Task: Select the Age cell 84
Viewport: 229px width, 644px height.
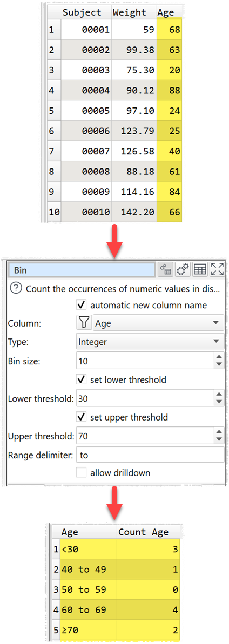Action: click(169, 192)
